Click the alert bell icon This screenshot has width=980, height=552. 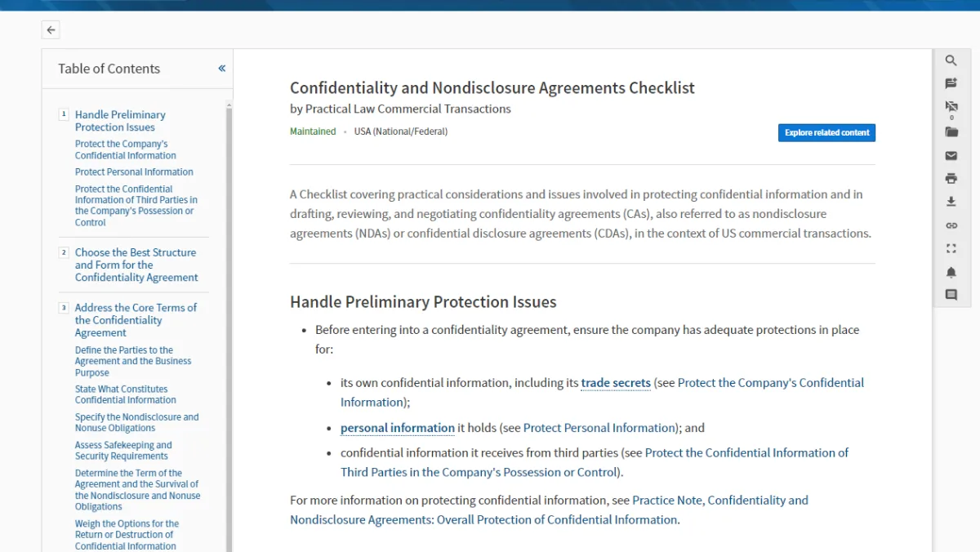tap(951, 272)
